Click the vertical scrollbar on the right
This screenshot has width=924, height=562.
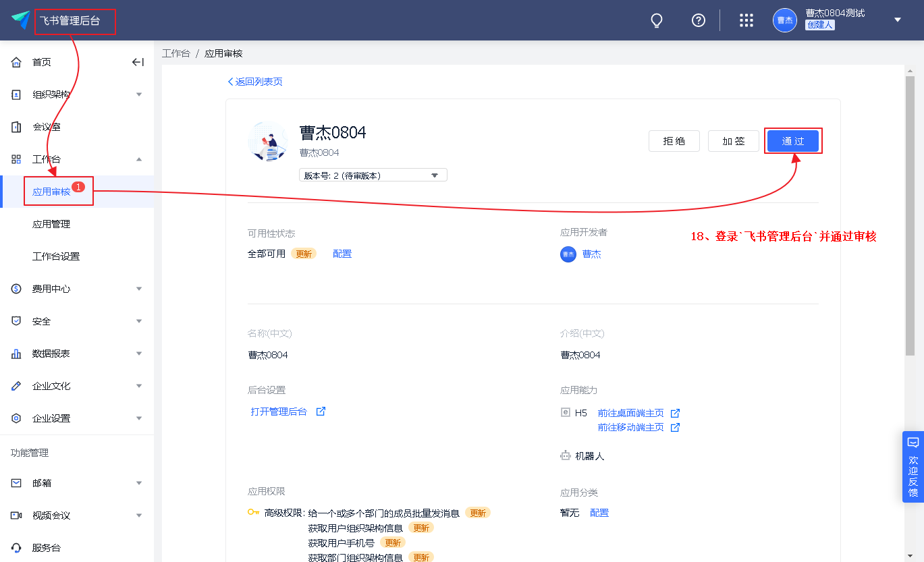coord(910,216)
